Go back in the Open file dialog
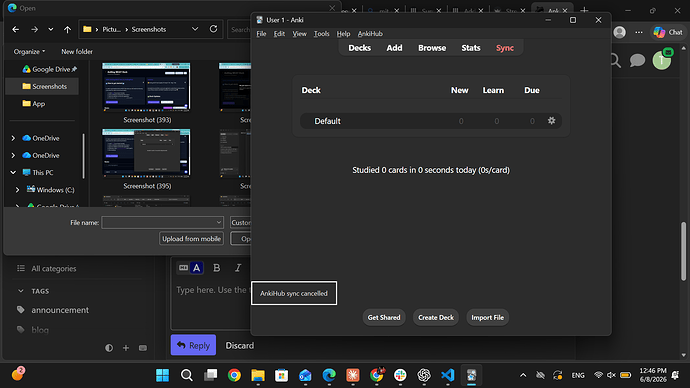 (x=16, y=29)
